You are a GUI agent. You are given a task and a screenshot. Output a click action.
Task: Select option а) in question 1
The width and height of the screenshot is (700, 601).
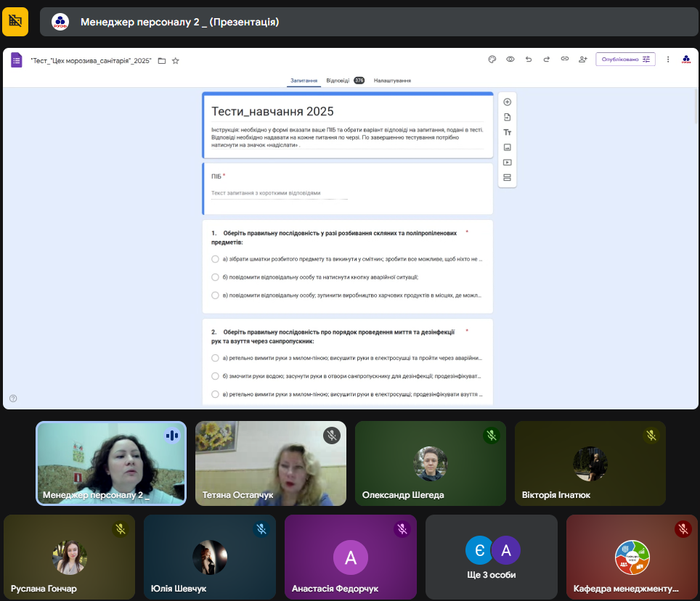(215, 259)
